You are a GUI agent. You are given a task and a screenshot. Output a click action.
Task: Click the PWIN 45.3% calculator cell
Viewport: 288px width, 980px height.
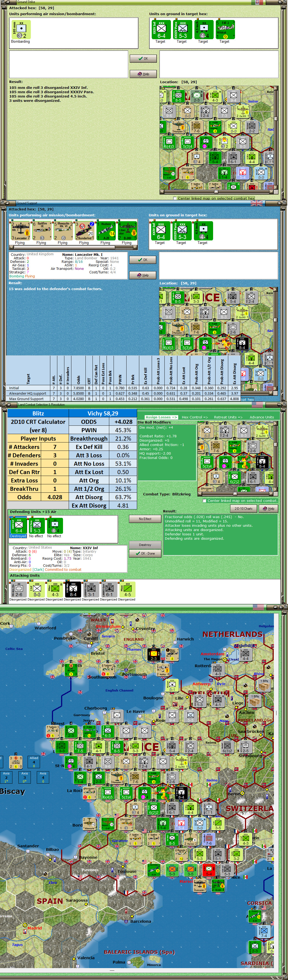tap(123, 430)
